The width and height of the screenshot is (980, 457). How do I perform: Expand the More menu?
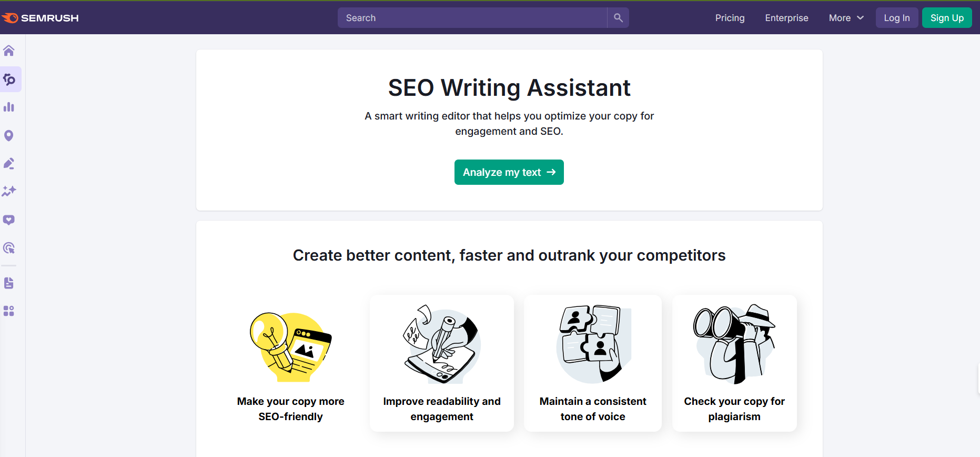(x=845, y=17)
